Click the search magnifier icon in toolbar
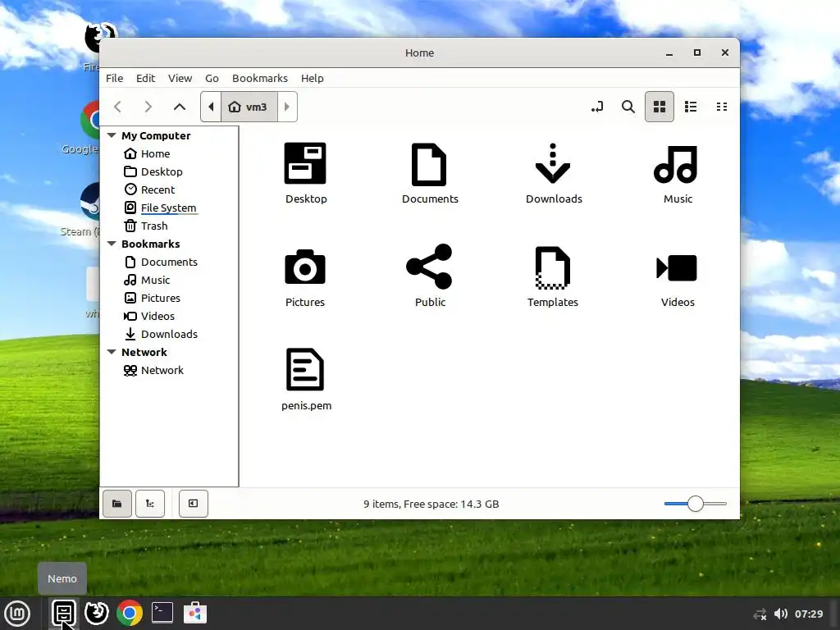The height and width of the screenshot is (630, 840). pyautogui.click(x=628, y=107)
